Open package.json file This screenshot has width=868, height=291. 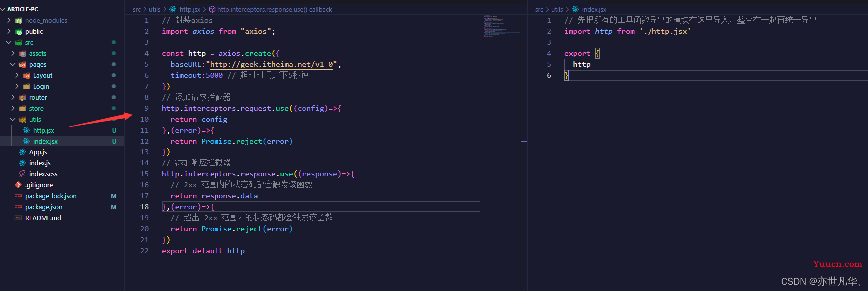[x=44, y=207]
